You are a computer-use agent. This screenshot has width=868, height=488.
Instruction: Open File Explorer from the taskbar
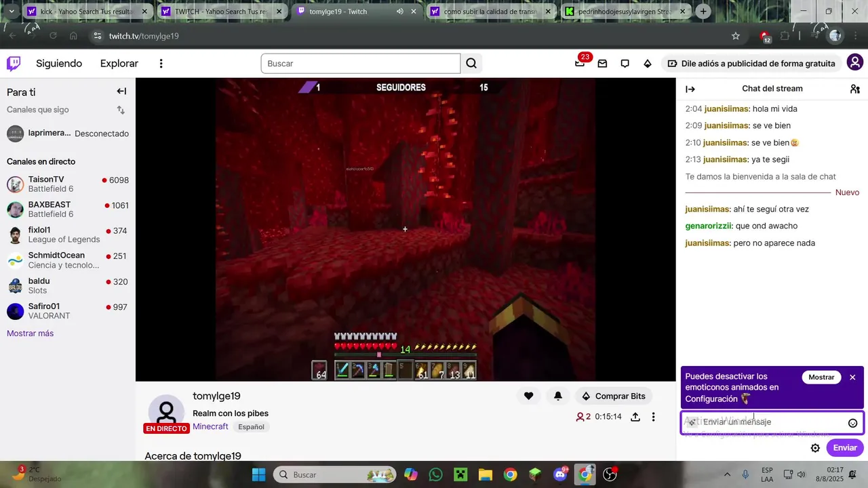(x=485, y=474)
